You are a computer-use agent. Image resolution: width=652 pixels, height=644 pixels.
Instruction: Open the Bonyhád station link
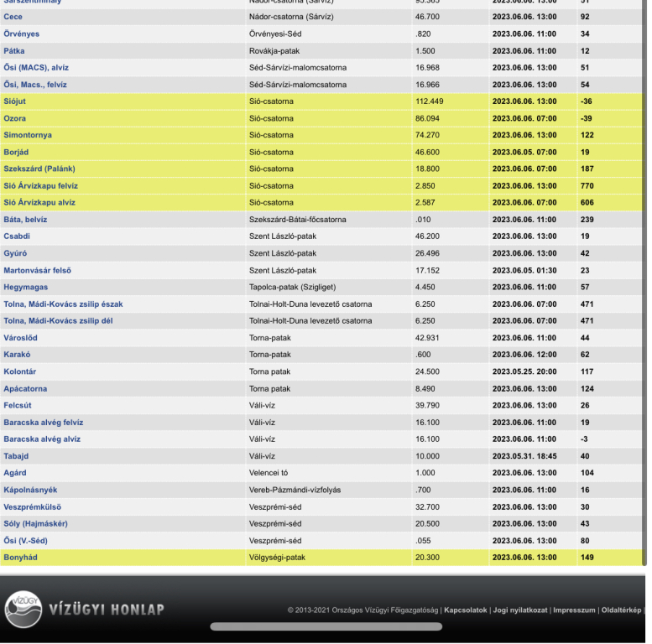click(x=20, y=557)
